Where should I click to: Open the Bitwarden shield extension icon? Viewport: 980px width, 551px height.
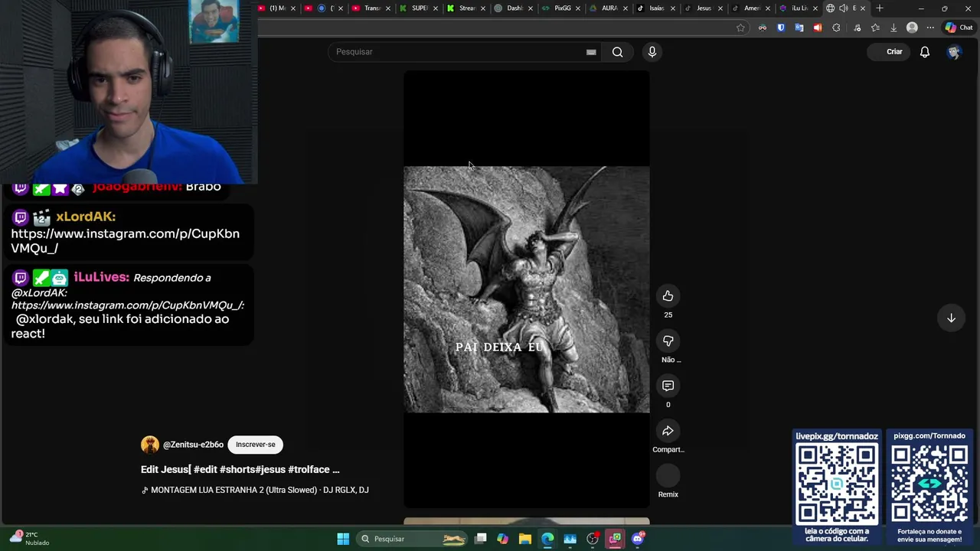coord(781,28)
